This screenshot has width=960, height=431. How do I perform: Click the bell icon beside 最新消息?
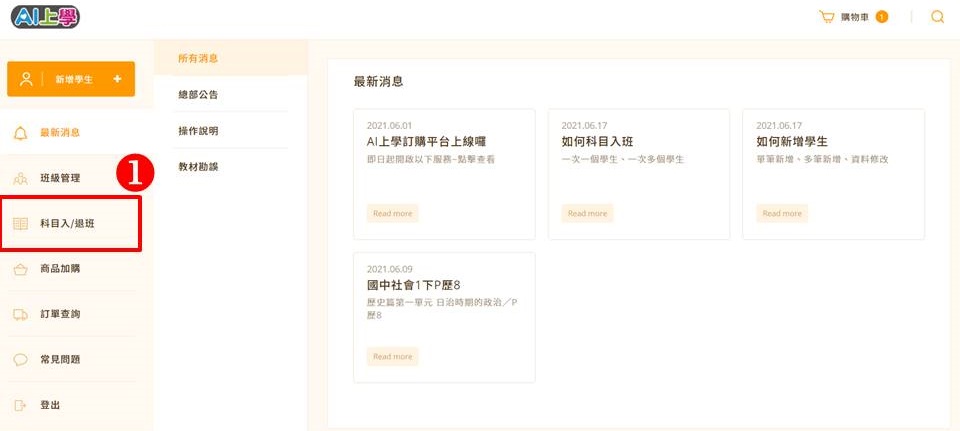click(x=20, y=133)
